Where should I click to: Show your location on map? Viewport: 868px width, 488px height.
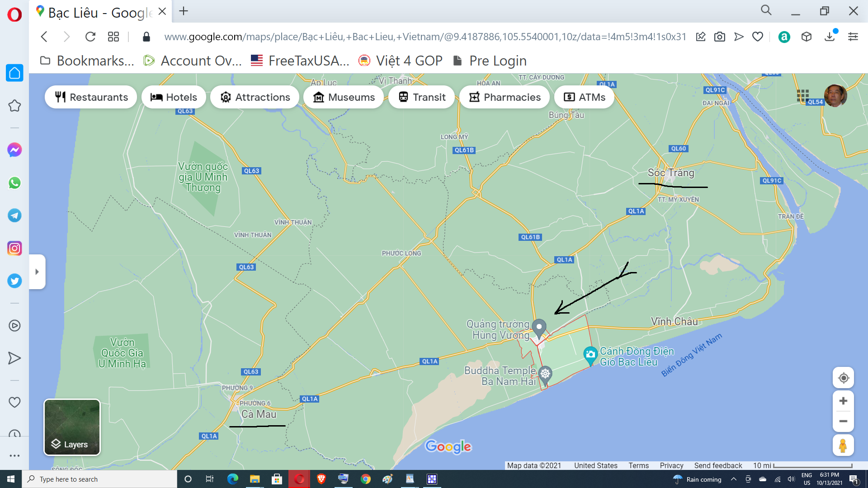(843, 378)
